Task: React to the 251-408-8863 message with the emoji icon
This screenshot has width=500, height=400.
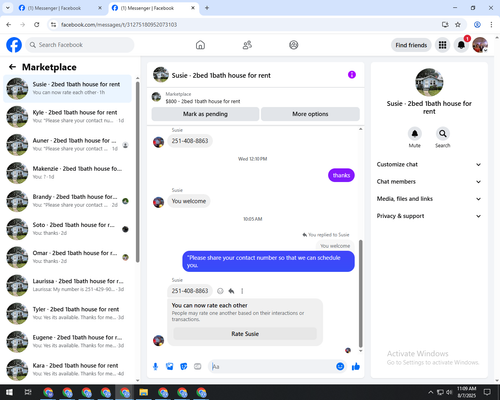Action: (220, 291)
